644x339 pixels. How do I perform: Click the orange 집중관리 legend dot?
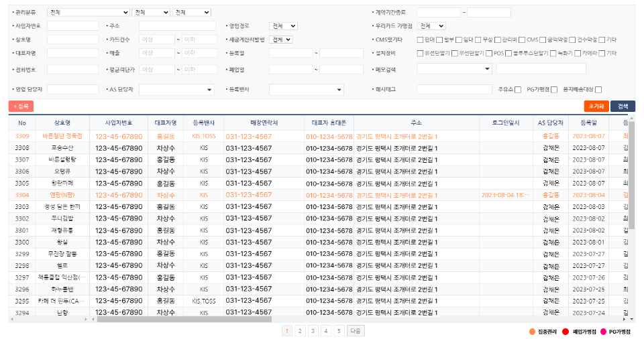click(532, 332)
